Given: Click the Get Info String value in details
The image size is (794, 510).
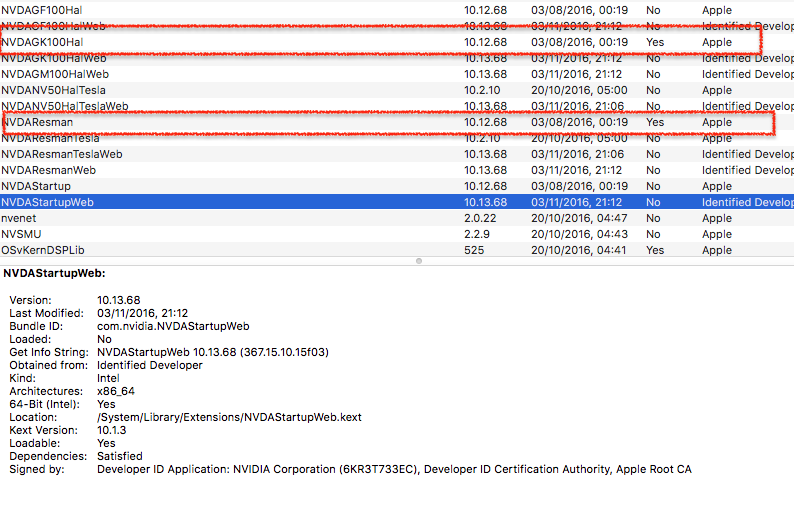Looking at the screenshot, I should [213, 352].
